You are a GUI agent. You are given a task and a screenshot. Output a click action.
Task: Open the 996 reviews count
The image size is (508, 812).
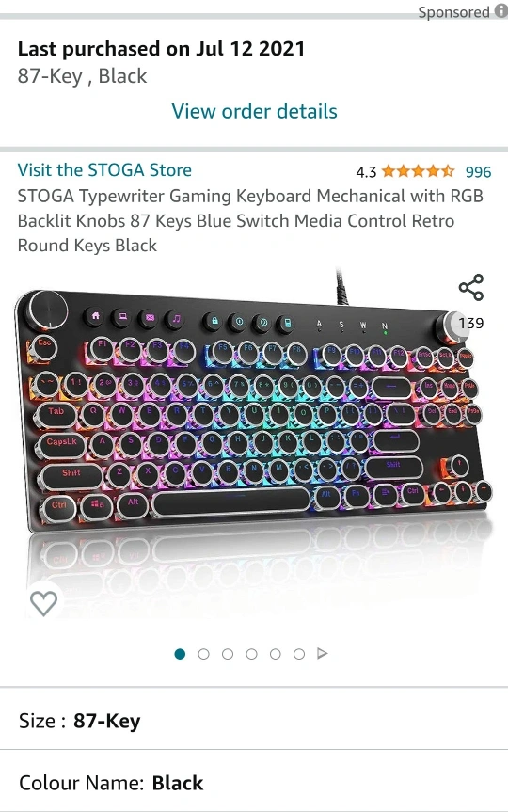click(x=478, y=172)
